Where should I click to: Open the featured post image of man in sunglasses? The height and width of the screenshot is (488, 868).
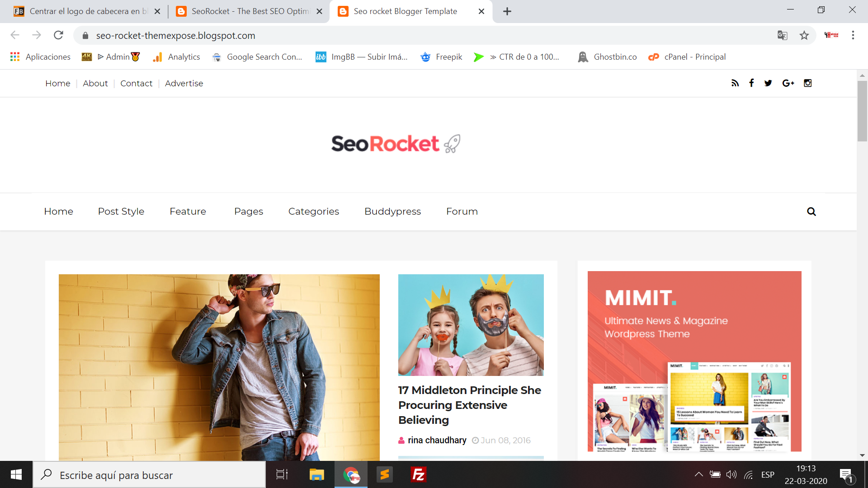coord(219,367)
